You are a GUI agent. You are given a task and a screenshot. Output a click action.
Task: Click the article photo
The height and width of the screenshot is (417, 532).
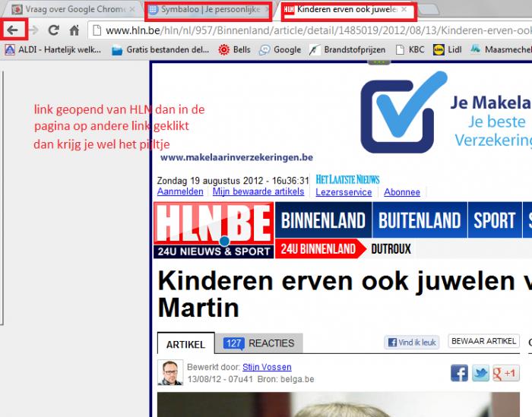click(x=338, y=404)
